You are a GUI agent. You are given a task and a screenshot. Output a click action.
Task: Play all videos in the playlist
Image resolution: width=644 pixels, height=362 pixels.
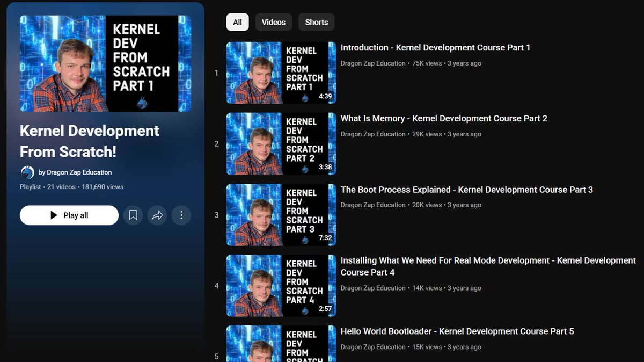click(x=69, y=215)
